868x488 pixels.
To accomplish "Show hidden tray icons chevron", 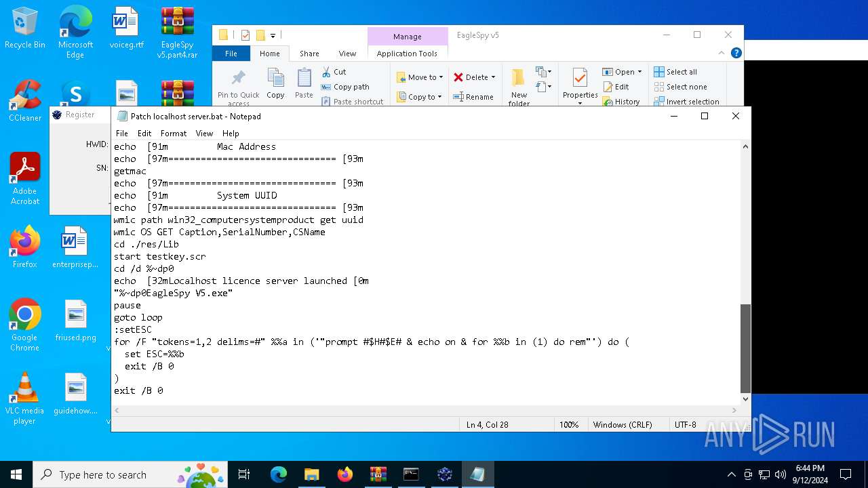I will point(731,474).
